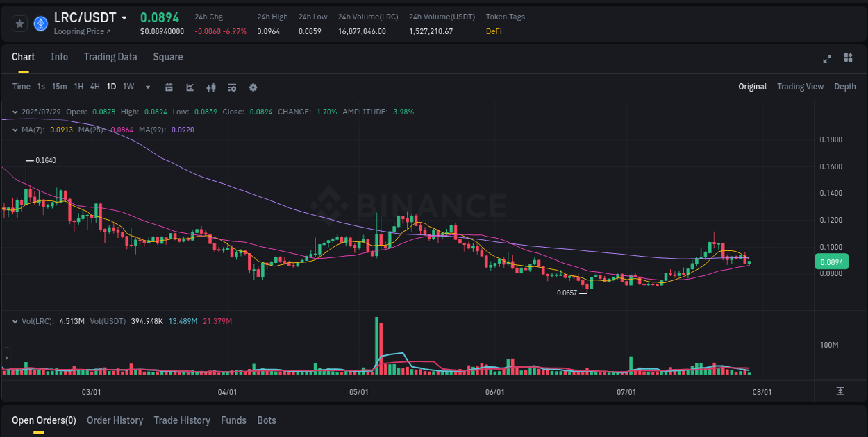The image size is (868, 437).
Task: Expand the chart to fullscreen with arrows icon
Action: [x=827, y=59]
